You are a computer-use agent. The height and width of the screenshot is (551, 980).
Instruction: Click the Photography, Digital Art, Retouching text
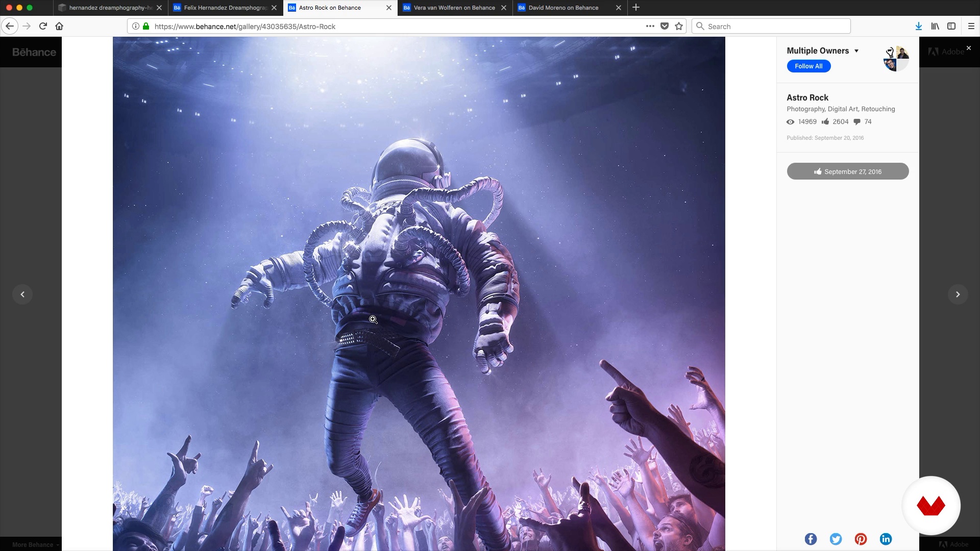841,109
